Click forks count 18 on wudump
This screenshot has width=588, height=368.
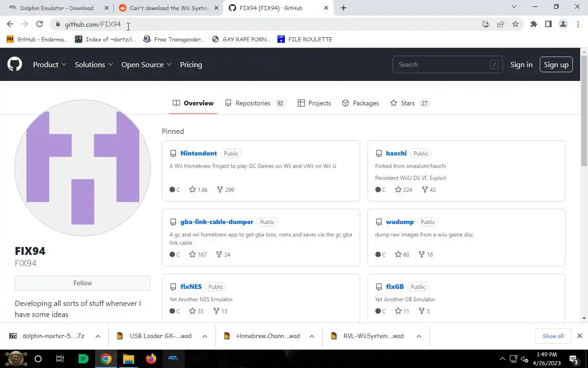coord(426,254)
